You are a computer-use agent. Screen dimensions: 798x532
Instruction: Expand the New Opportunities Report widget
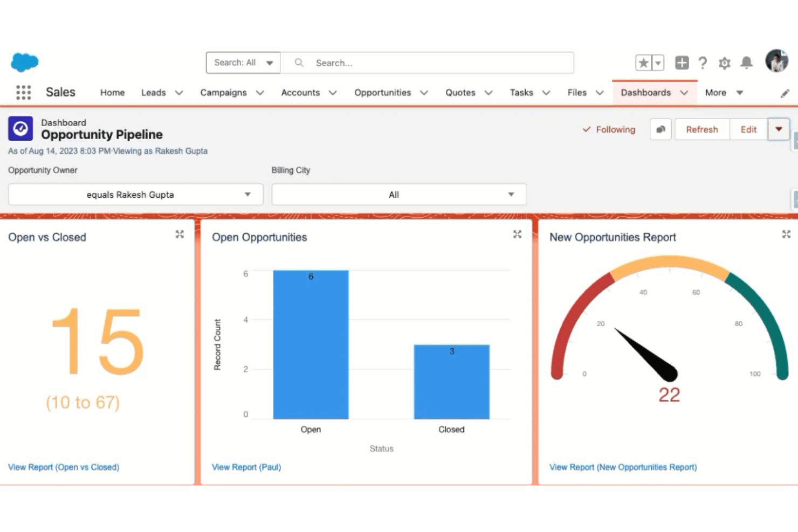click(786, 234)
